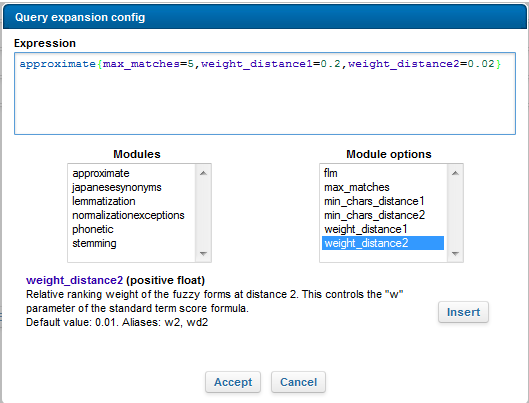
Task: Choose weight_distance1 option
Action: 383,229
